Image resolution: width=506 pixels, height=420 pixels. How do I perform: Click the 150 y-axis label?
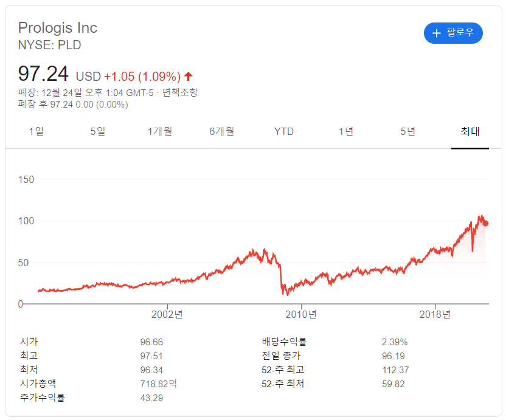click(26, 179)
